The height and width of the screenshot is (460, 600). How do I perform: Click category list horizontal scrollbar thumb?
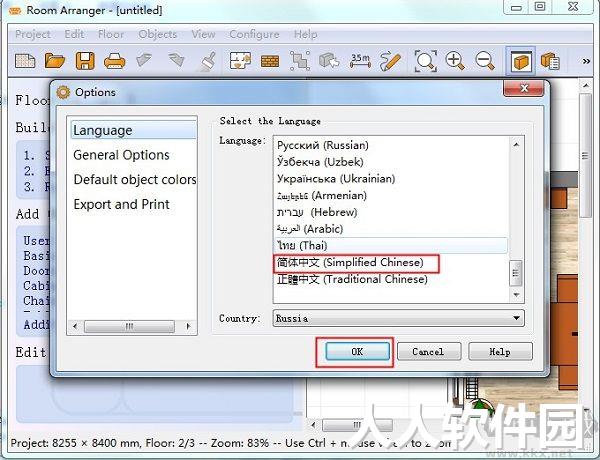(129, 326)
